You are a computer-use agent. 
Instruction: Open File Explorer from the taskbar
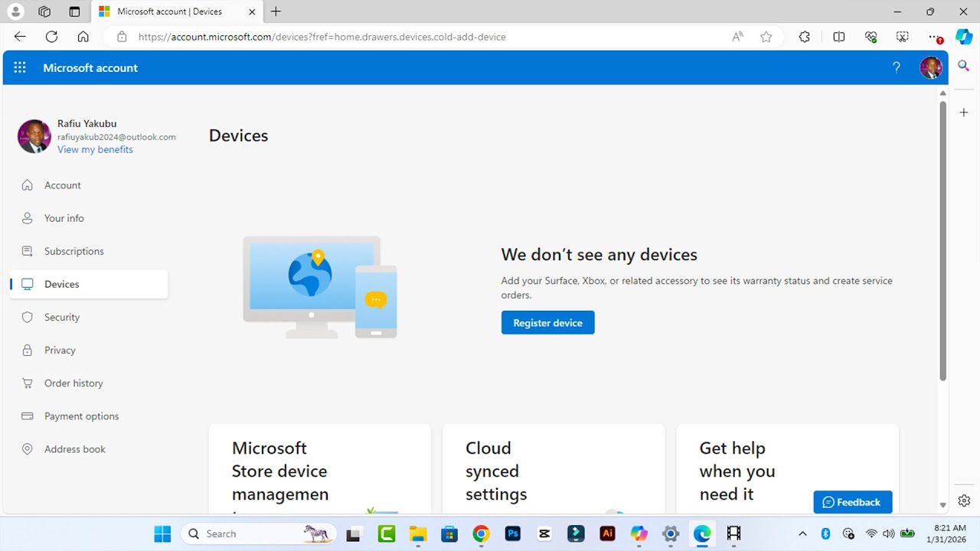coord(417,533)
